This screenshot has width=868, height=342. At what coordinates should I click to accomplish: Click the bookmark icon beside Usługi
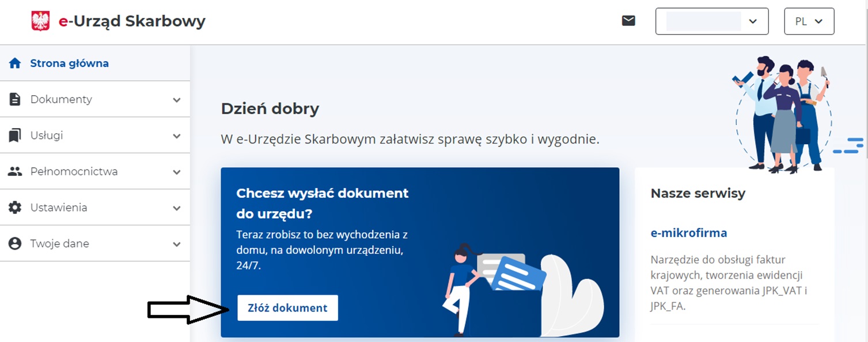point(15,136)
